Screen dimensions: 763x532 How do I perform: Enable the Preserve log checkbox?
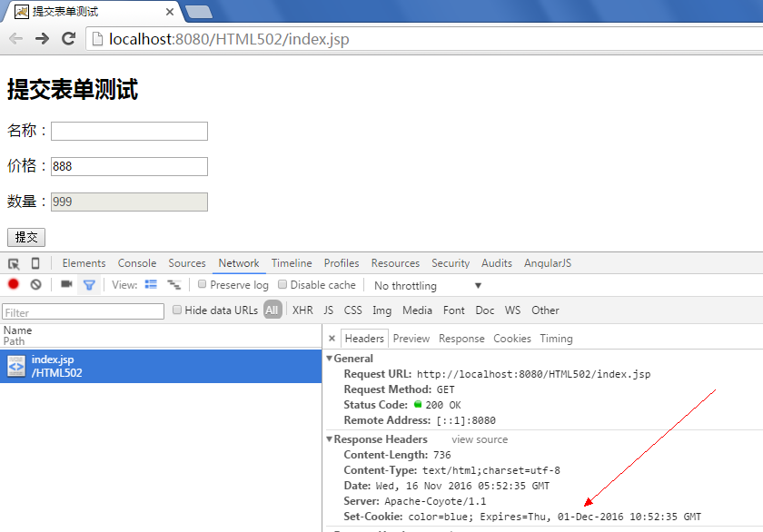click(x=202, y=284)
